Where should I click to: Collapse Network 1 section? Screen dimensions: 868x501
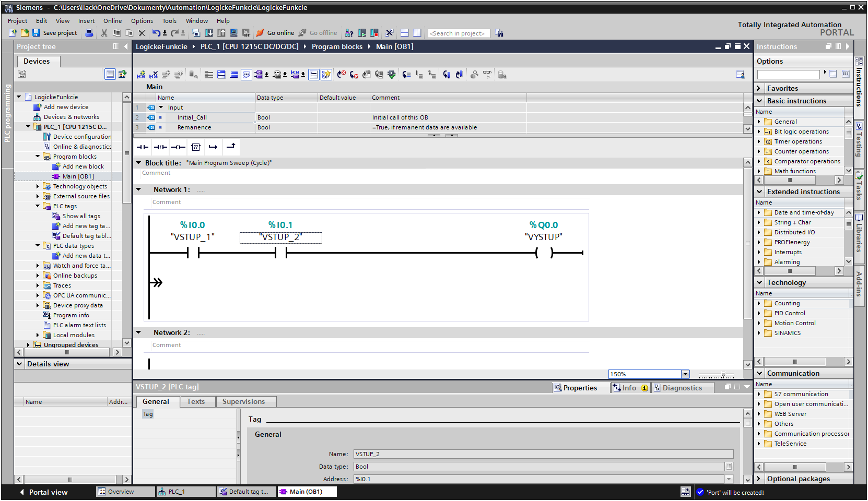pyautogui.click(x=139, y=189)
